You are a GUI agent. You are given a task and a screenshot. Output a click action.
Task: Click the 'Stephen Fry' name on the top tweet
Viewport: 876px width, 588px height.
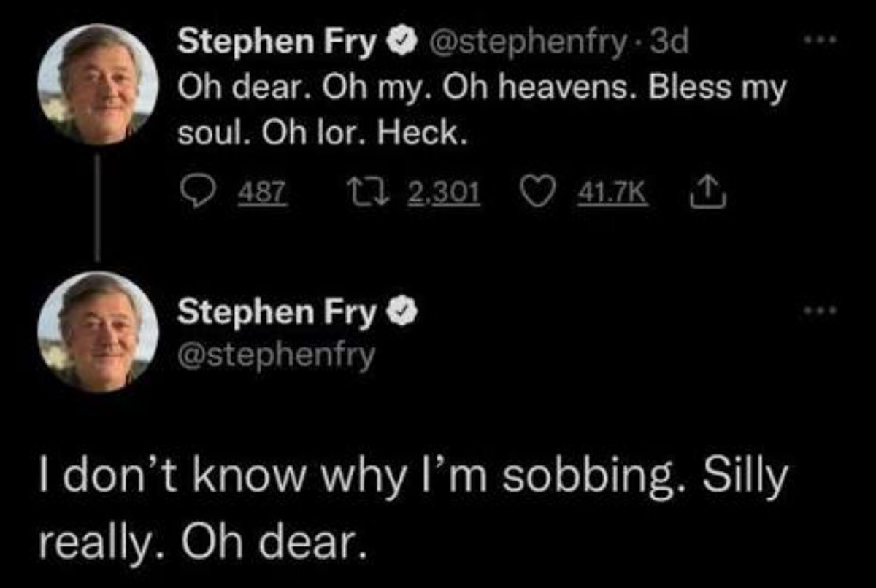coord(279,45)
